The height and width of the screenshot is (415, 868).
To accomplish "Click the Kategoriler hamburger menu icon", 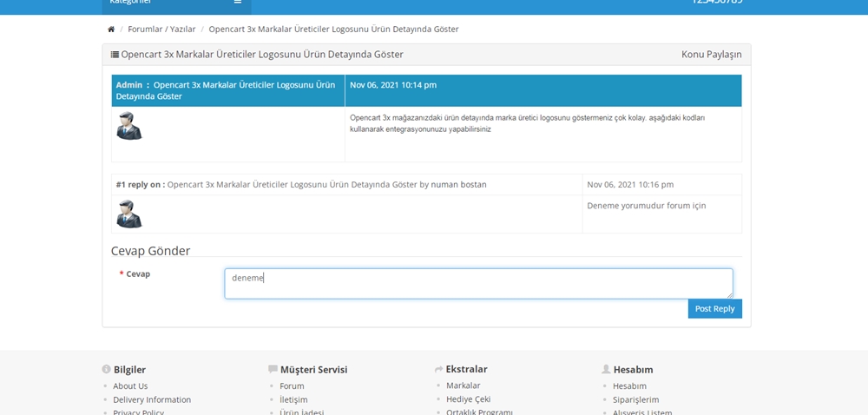I will (238, 2).
